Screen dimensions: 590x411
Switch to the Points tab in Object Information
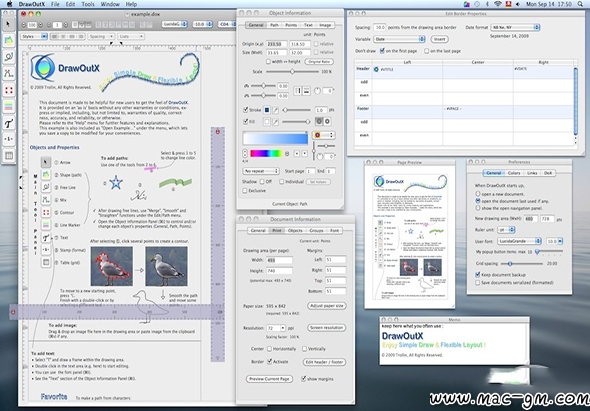(x=291, y=25)
